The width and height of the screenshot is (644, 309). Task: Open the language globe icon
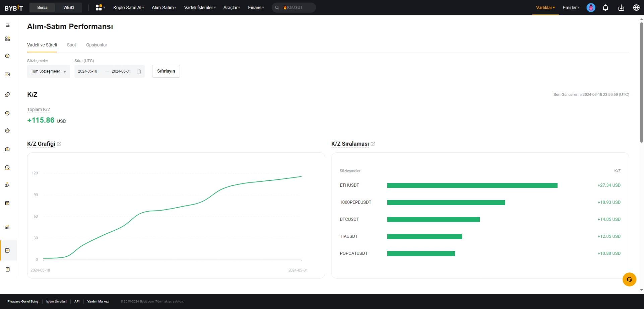tap(636, 7)
